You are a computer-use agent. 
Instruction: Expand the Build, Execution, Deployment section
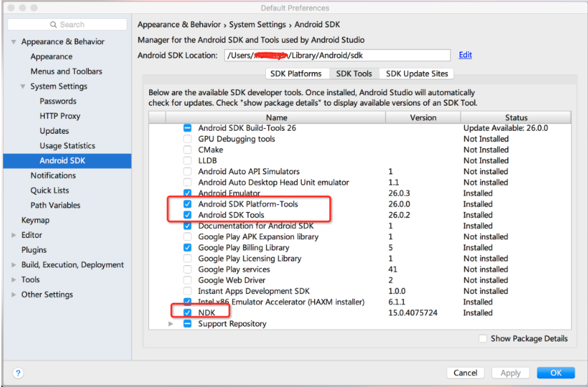point(14,265)
